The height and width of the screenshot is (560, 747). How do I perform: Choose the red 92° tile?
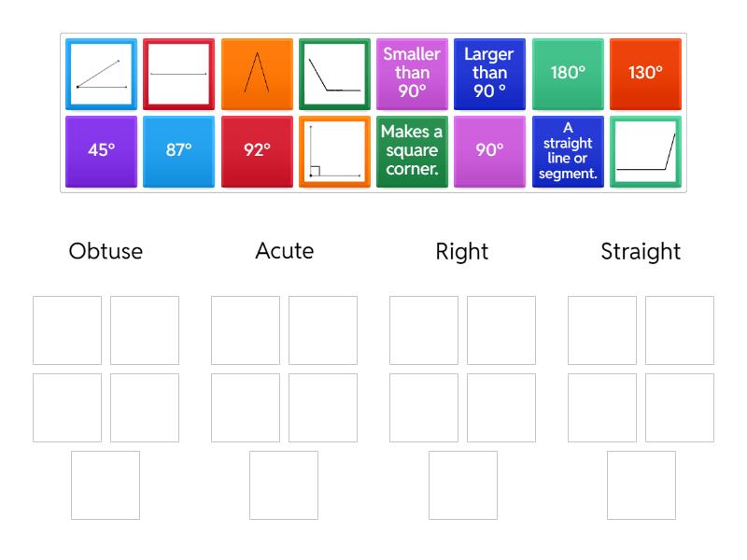click(256, 151)
